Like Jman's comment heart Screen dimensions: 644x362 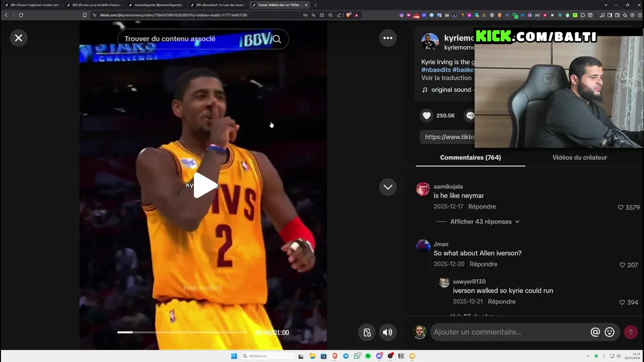(x=622, y=265)
